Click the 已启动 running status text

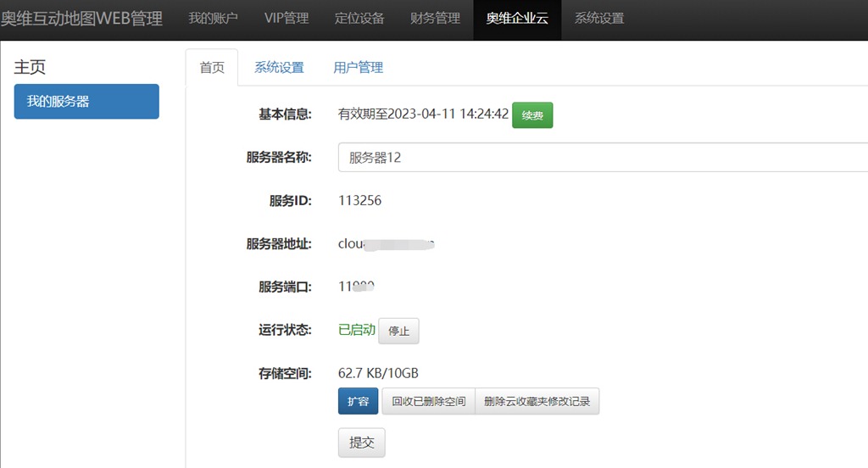click(x=357, y=330)
